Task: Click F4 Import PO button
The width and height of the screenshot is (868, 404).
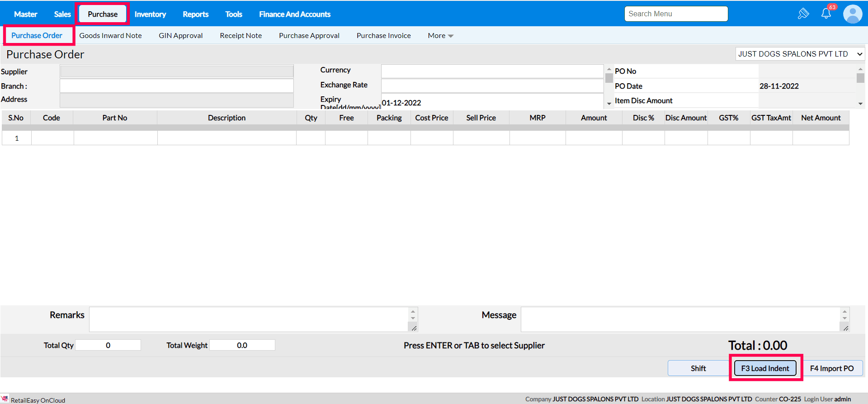Action: coord(832,368)
